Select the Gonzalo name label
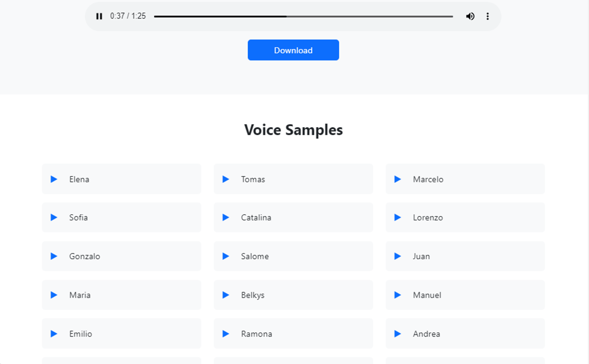This screenshot has width=589, height=364. [84, 256]
